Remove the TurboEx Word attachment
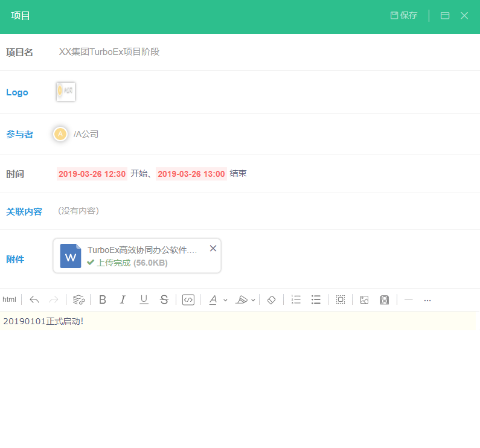480x448 pixels. pyautogui.click(x=213, y=248)
